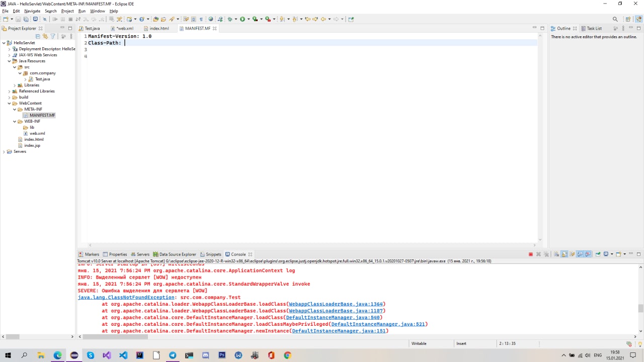Toggle Show Console When Standard Out Changes

(580, 254)
